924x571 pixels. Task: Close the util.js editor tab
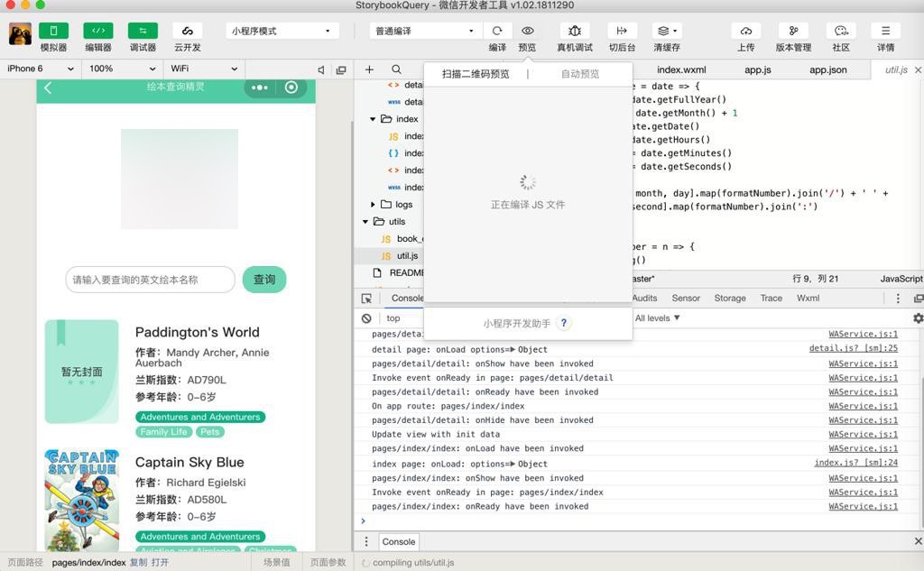918,69
